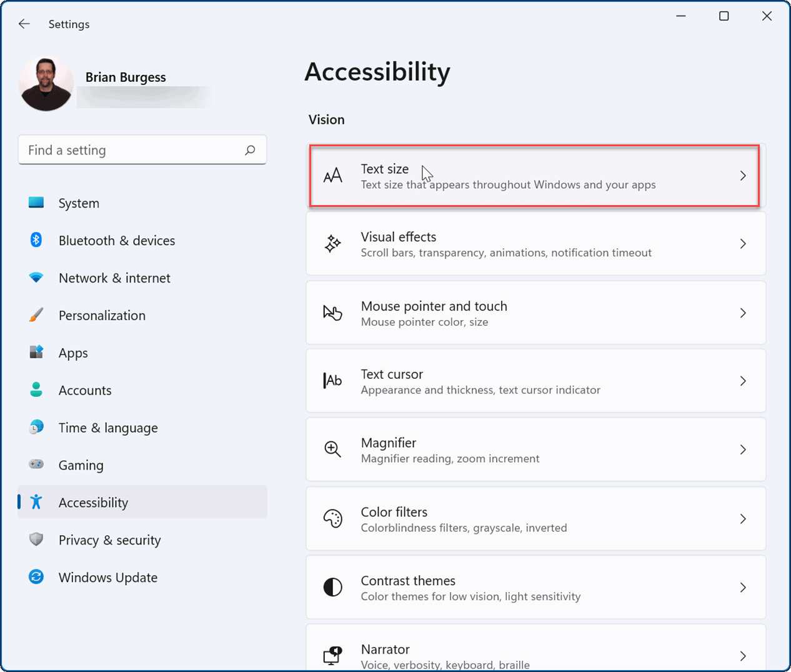Select the Text cursor icon

pyautogui.click(x=332, y=381)
